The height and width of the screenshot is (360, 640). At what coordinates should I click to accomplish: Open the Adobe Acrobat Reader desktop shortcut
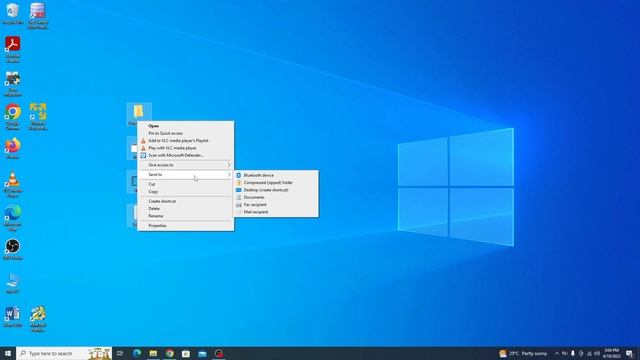point(13,49)
